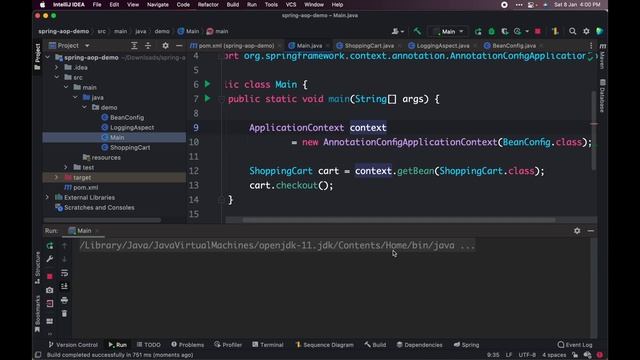Select ShoppingCart in project tree
Viewport: 640px width, 360px height.
130,147
